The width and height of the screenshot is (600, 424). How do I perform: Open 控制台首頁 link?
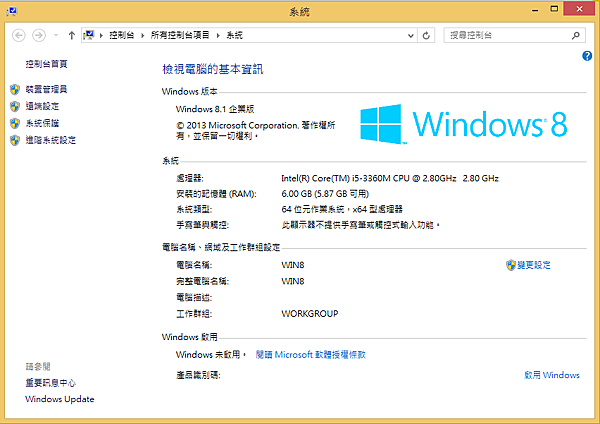(46, 64)
